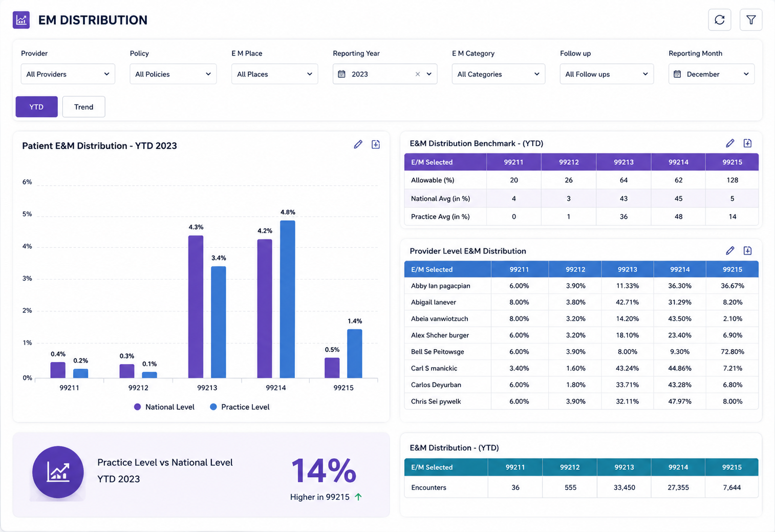Click the 42.71% cell for Abigail lanever
Screen dimensions: 775x532
pos(627,302)
